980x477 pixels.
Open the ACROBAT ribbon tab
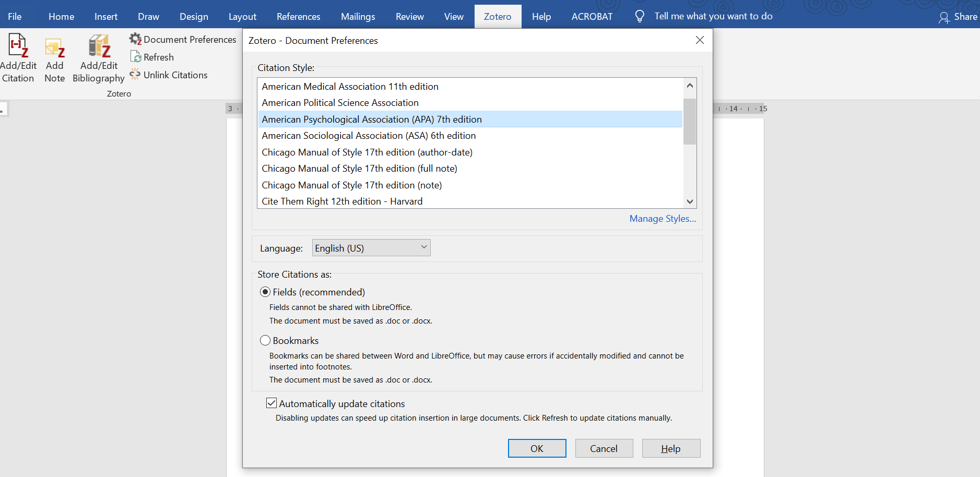(592, 16)
